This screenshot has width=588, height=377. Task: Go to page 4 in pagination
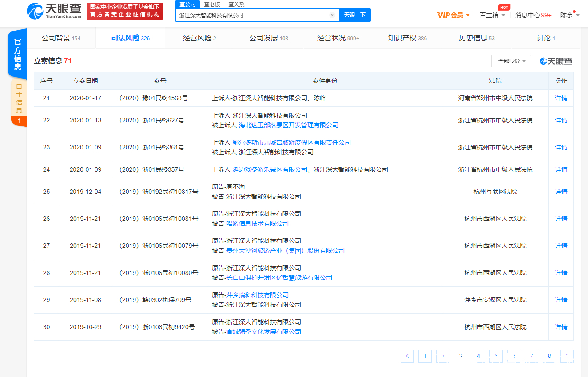tap(478, 356)
